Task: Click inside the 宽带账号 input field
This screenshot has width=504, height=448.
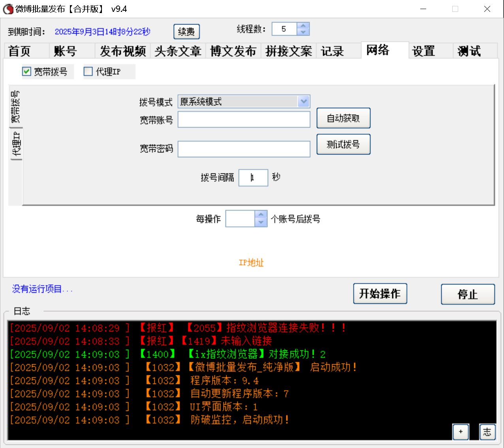Action: (x=244, y=119)
